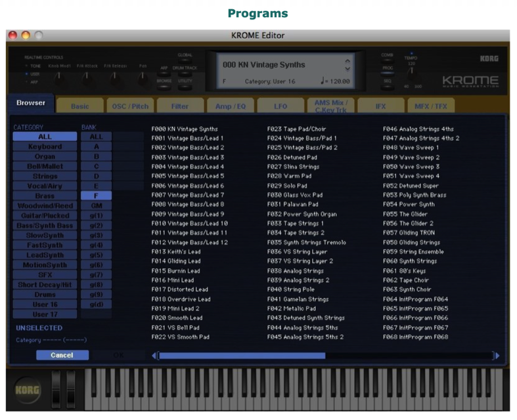Open the UTILITY menu button
517x420 pixels.
click(185, 87)
